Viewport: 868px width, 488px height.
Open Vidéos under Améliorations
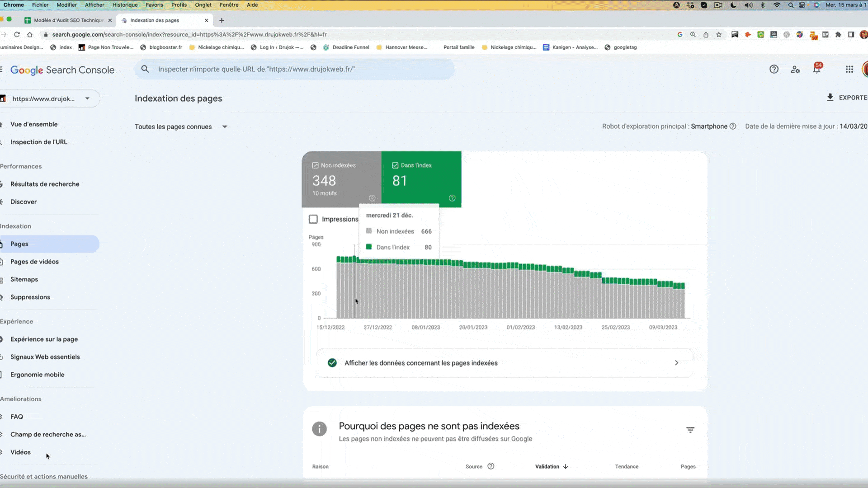point(20,452)
